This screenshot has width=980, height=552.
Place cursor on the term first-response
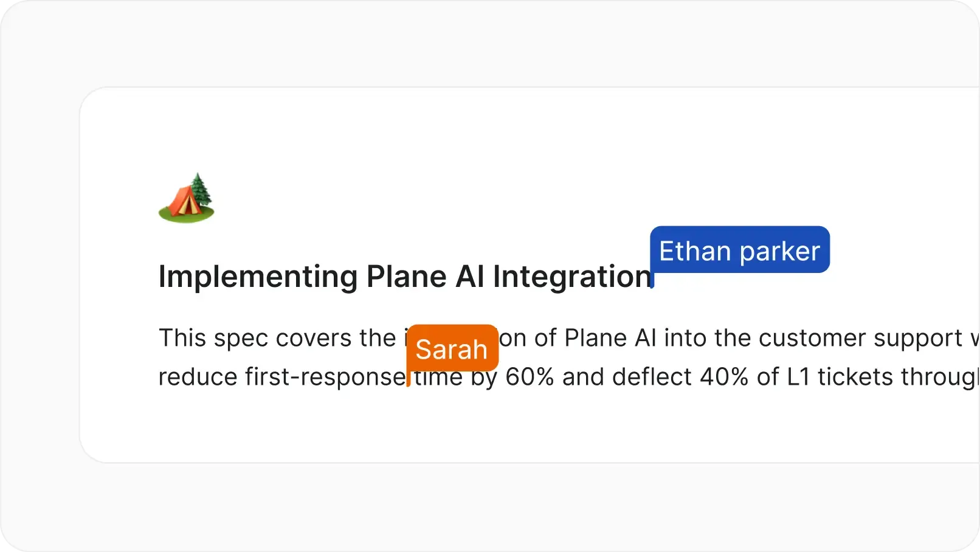(325, 377)
